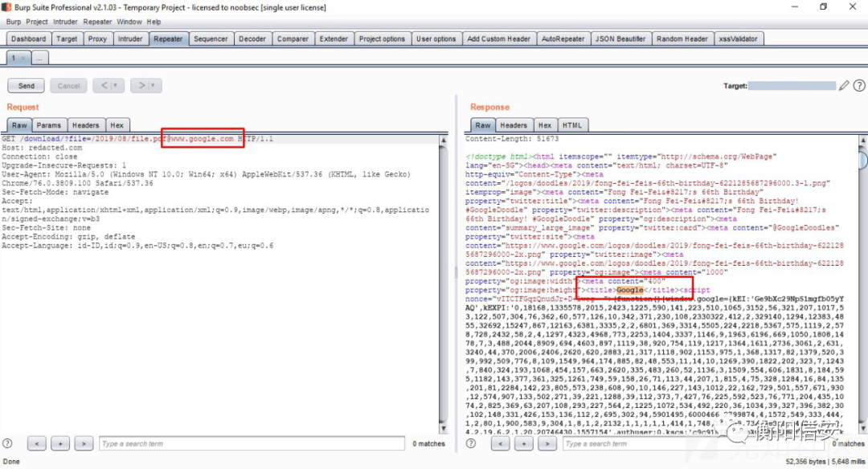Image resolution: width=868 pixels, height=469 pixels.
Task: Open Project options tab
Action: tap(382, 39)
